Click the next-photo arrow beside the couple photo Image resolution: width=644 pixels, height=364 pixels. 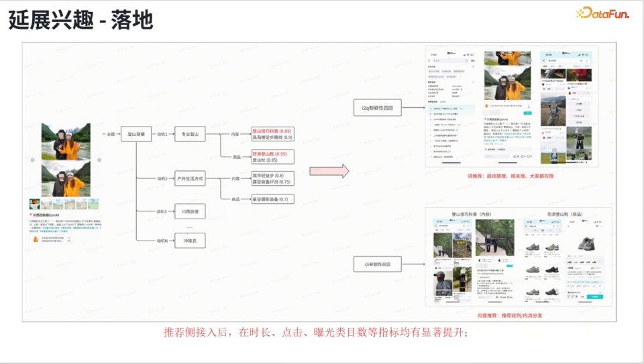coord(99,160)
